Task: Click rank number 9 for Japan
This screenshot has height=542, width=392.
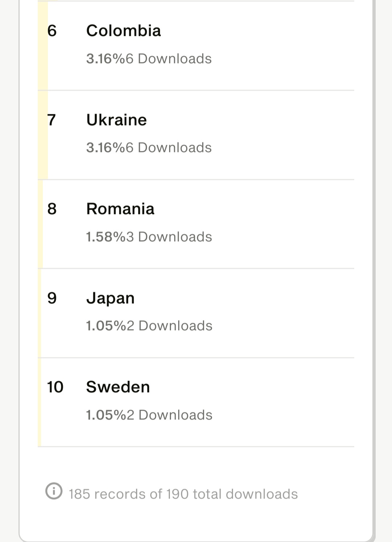Action: tap(52, 298)
